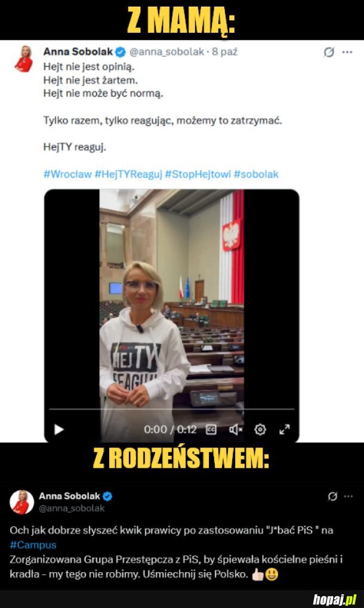Open the @anna_sobolak handle in the top tweet
Viewport: 364px width, 608px height.
tap(166, 52)
